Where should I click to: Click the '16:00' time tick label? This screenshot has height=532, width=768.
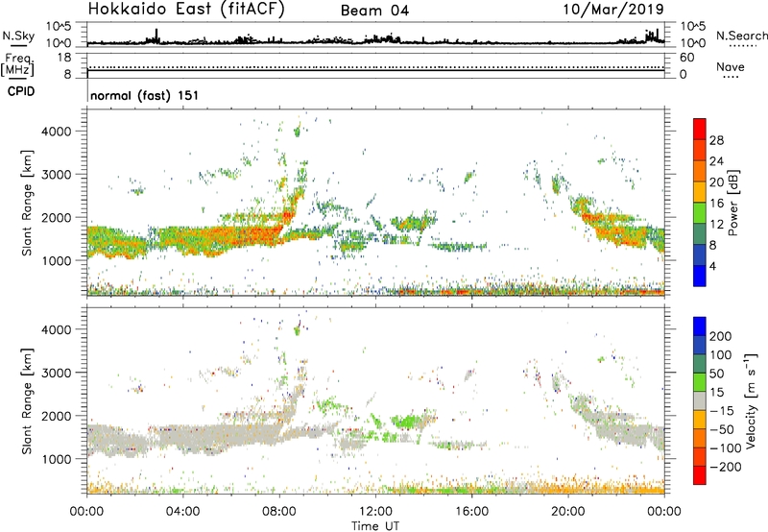pos(471,512)
